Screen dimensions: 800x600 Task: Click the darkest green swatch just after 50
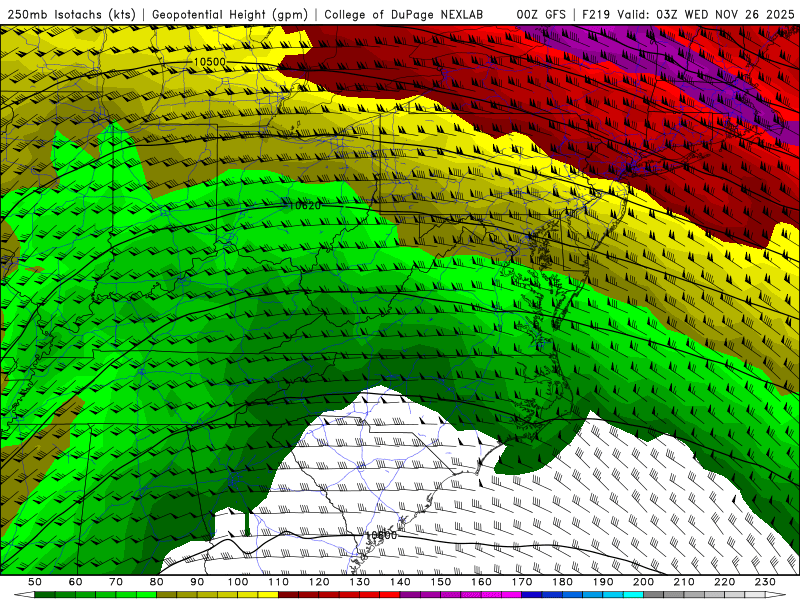tap(45, 595)
